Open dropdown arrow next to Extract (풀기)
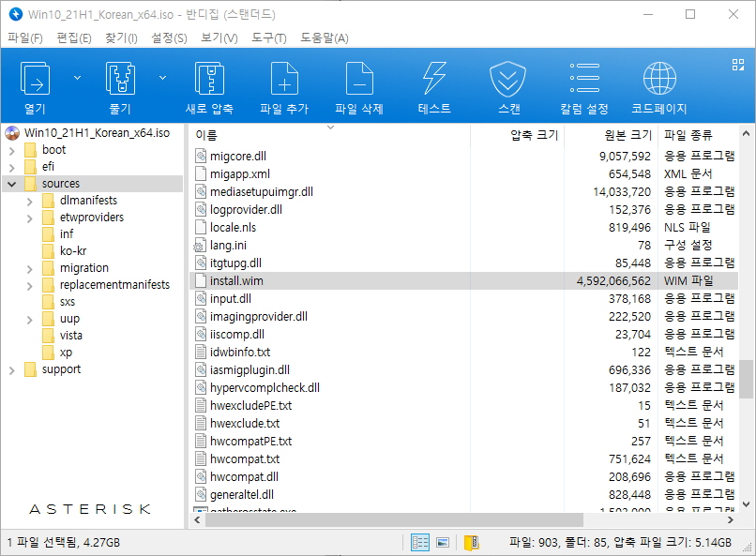 point(163,78)
